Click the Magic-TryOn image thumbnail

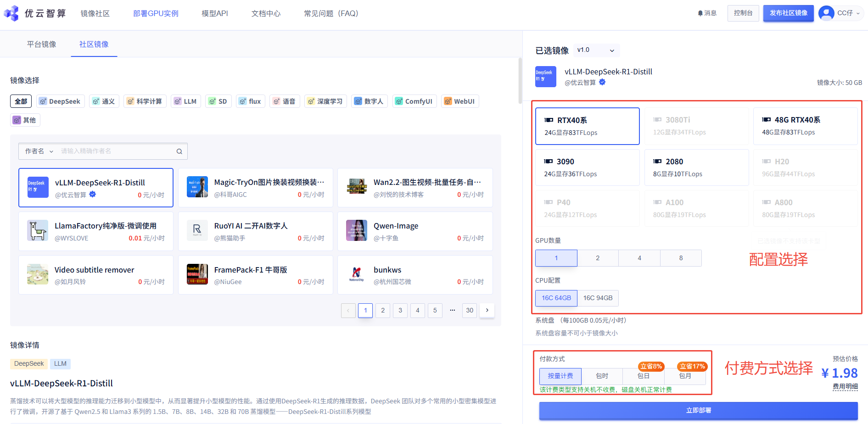(197, 187)
